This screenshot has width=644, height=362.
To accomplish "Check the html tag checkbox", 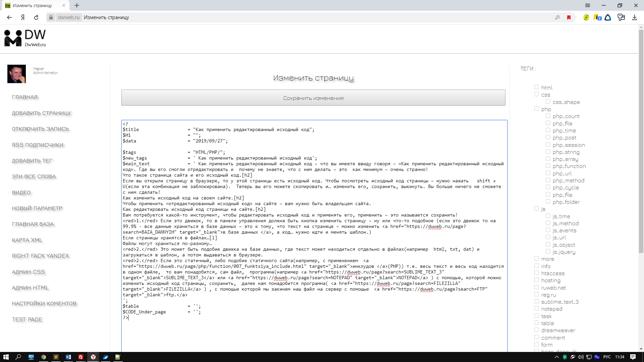I will 536,87.
